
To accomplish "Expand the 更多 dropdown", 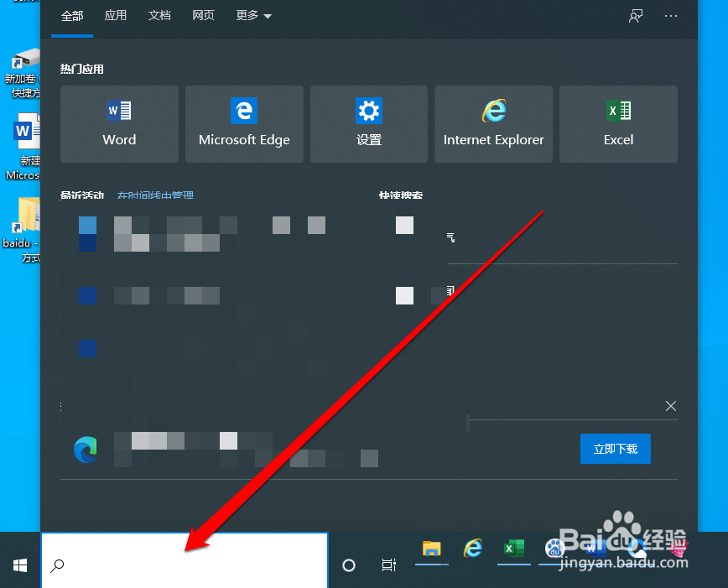I will click(253, 15).
